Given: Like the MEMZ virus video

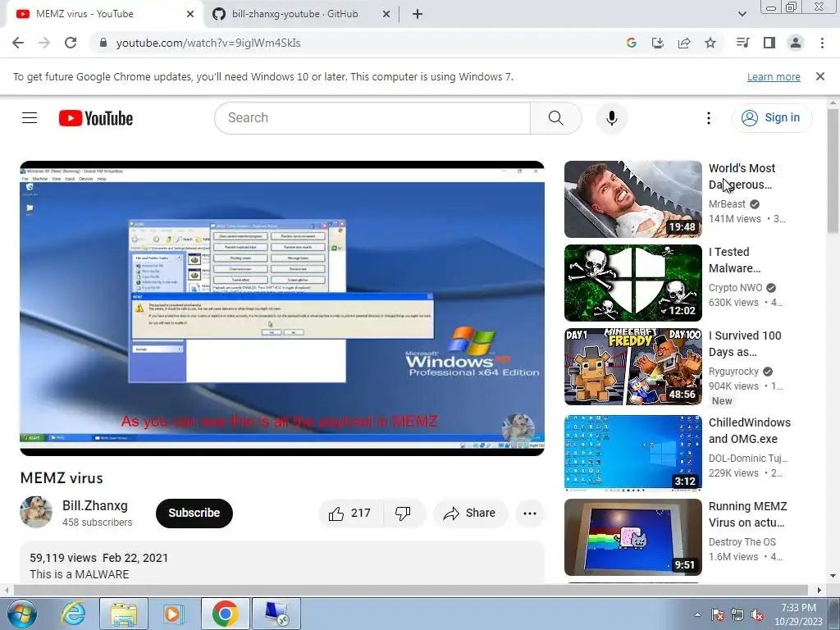Looking at the screenshot, I should click(350, 514).
